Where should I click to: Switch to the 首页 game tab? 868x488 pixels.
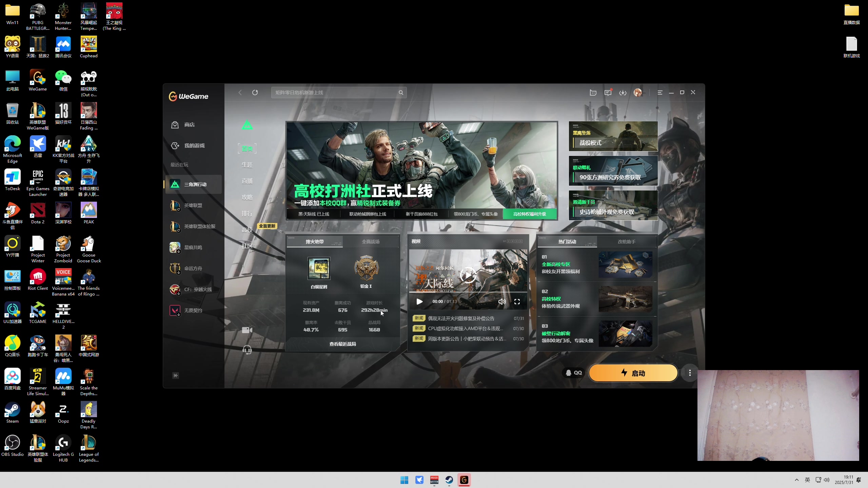pos(247,148)
